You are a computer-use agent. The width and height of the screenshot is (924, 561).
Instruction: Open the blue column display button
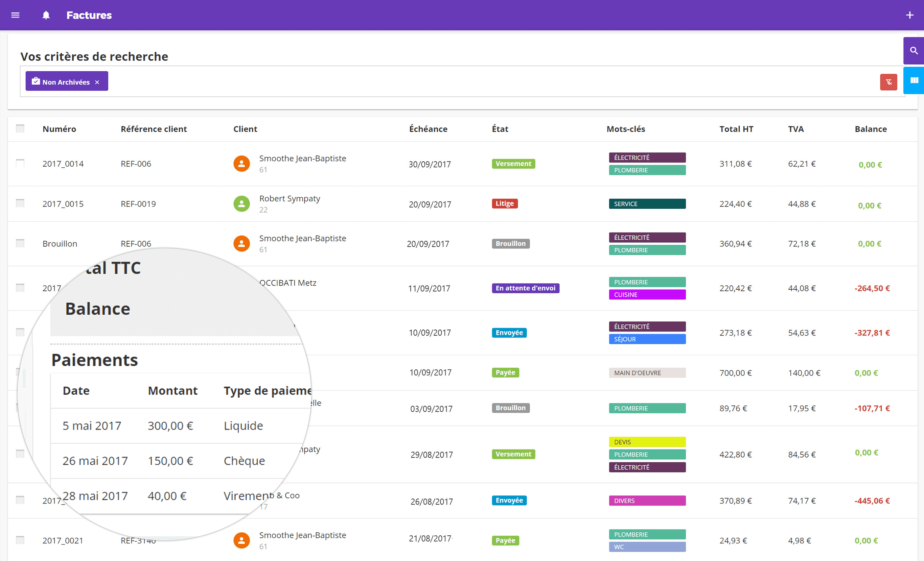pyautogui.click(x=914, y=80)
